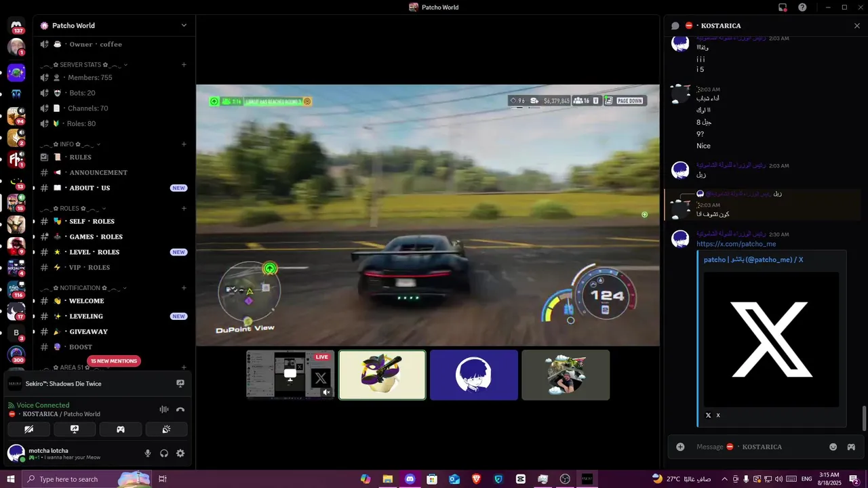Join the Owner · coffee voice channel
The width and height of the screenshot is (868, 488).
click(113, 44)
